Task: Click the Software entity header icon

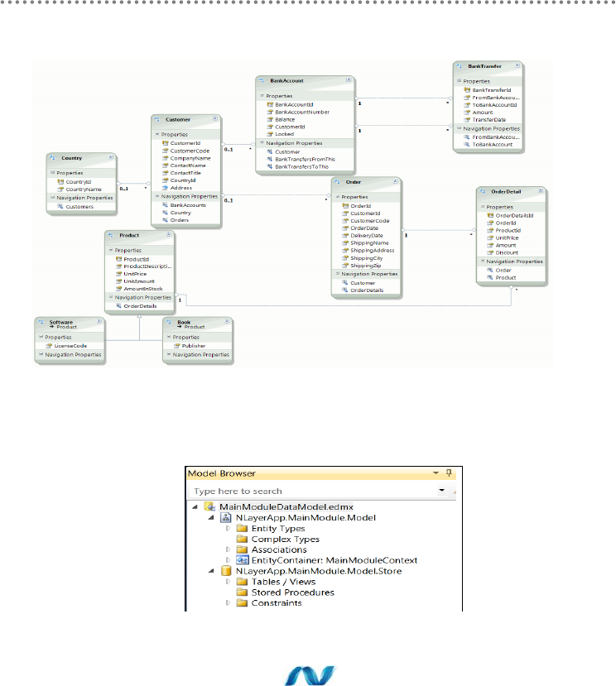Action: click(x=41, y=322)
